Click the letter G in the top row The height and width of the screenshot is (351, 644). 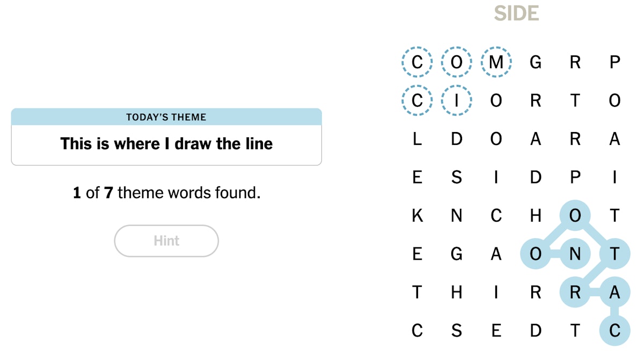[x=535, y=62]
